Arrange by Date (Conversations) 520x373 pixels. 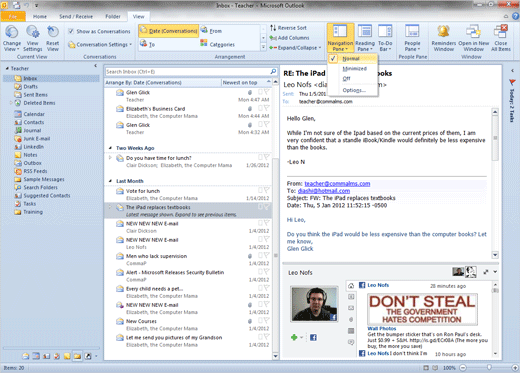click(x=169, y=31)
